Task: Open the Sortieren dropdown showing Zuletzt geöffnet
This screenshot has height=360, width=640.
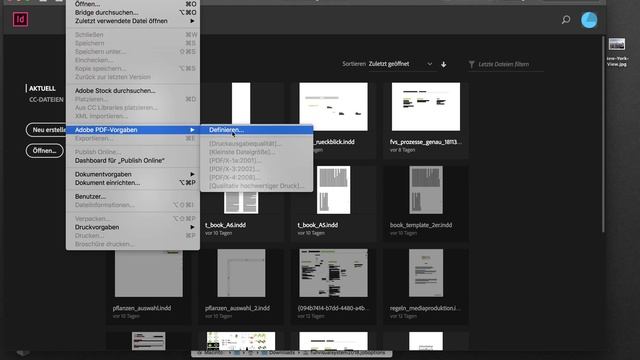Action: coord(400,64)
